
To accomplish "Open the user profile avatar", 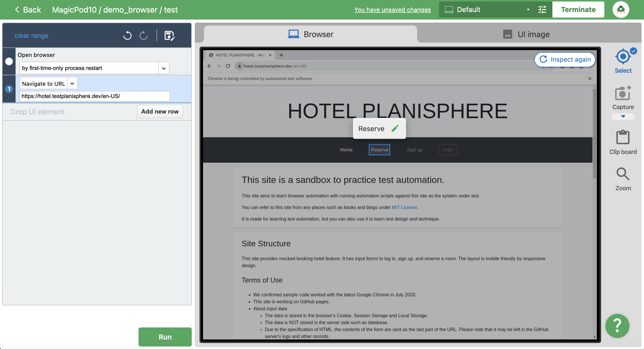I will [621, 10].
